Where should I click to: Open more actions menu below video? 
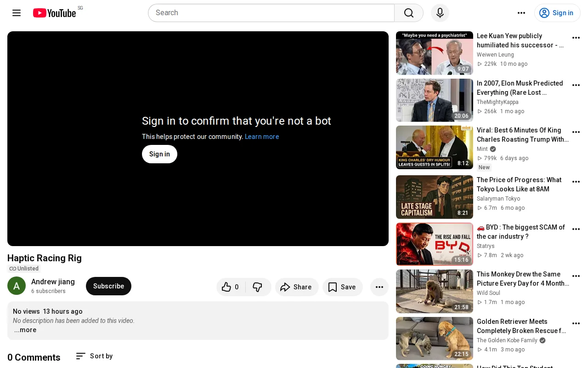379,287
